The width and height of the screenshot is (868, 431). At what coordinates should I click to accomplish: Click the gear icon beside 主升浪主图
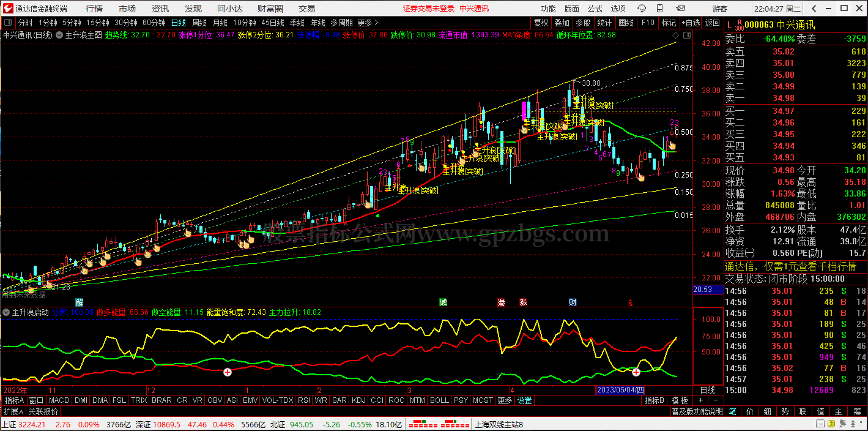pos(59,35)
